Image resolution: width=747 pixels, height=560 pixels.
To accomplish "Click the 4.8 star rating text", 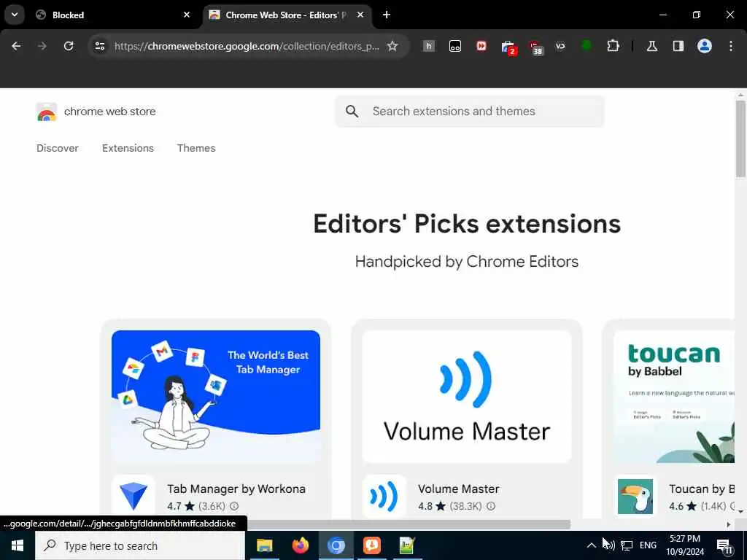I will click(425, 506).
